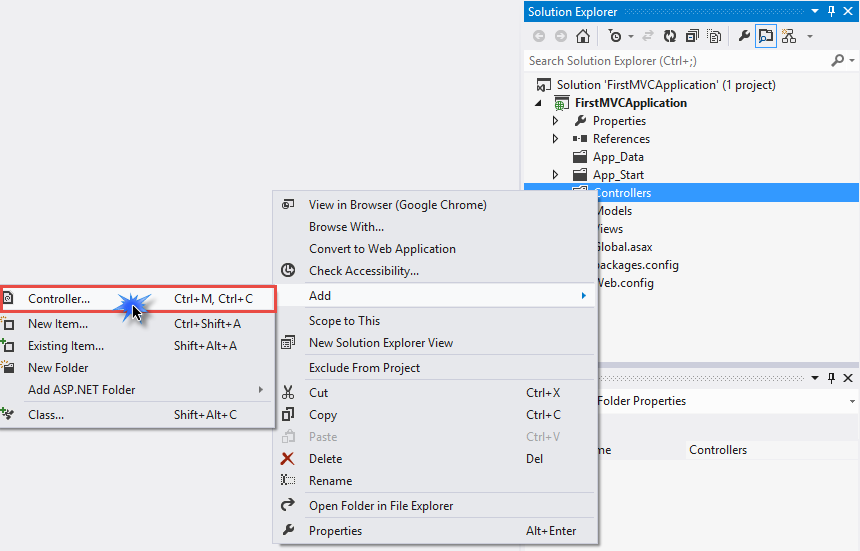Click New Item... in the Add submenu
Screen dimensions: 860x551
click(136, 324)
